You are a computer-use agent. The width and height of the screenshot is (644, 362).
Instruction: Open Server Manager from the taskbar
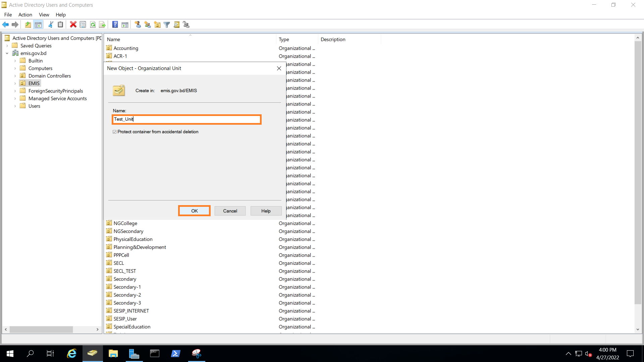[134, 353]
